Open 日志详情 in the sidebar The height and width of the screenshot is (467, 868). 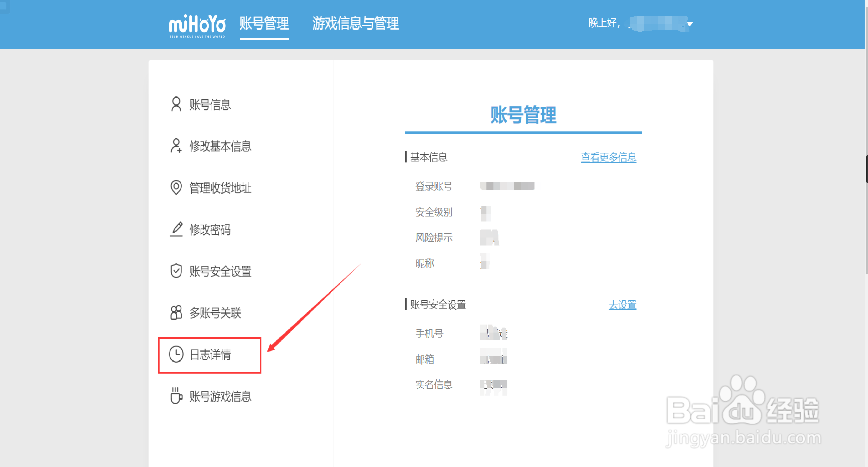[210, 355]
